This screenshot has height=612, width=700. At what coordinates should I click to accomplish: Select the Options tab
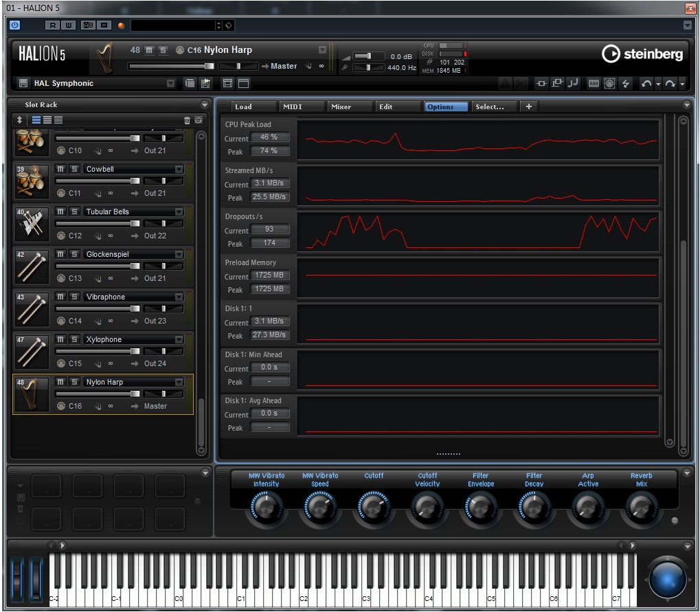click(x=446, y=106)
